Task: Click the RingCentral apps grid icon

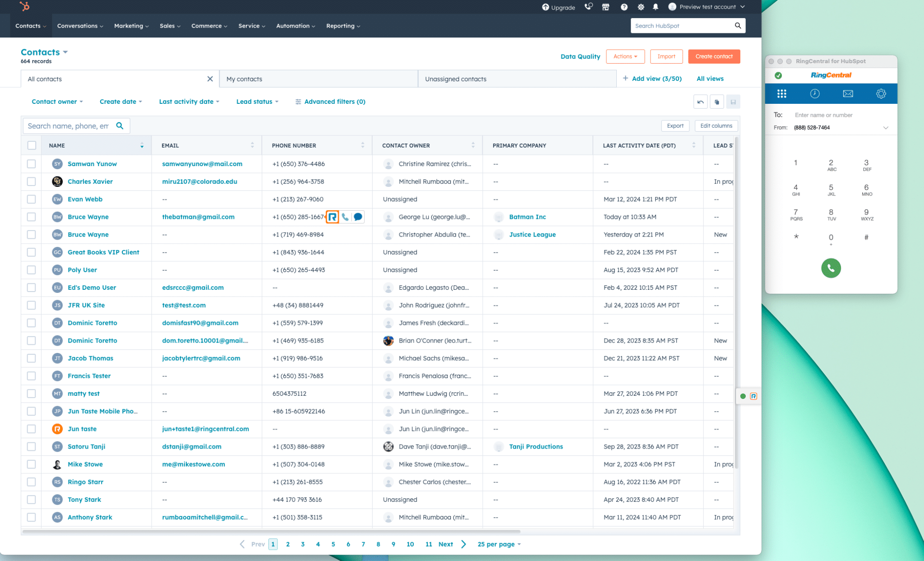Action: point(781,93)
